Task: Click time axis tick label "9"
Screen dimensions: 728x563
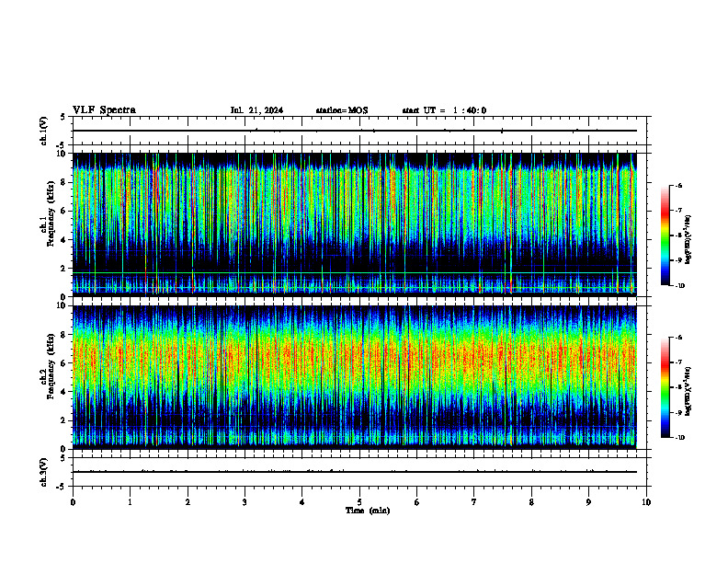Action: click(588, 502)
